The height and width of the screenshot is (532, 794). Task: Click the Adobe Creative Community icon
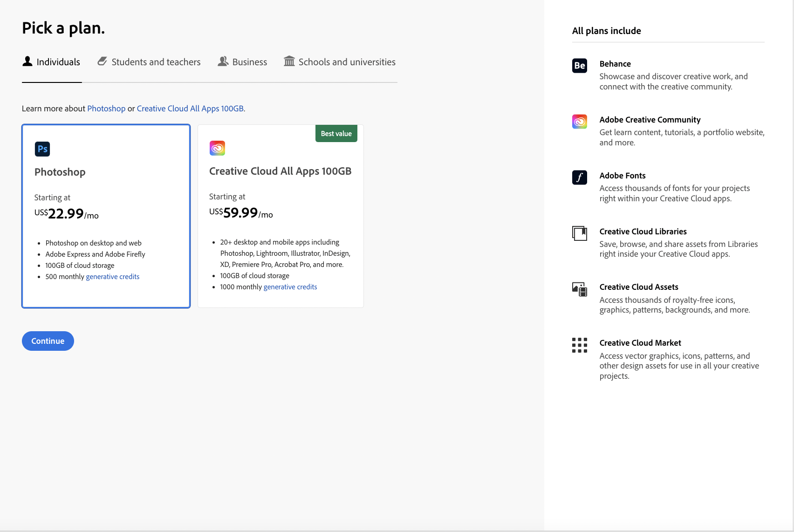click(x=580, y=122)
